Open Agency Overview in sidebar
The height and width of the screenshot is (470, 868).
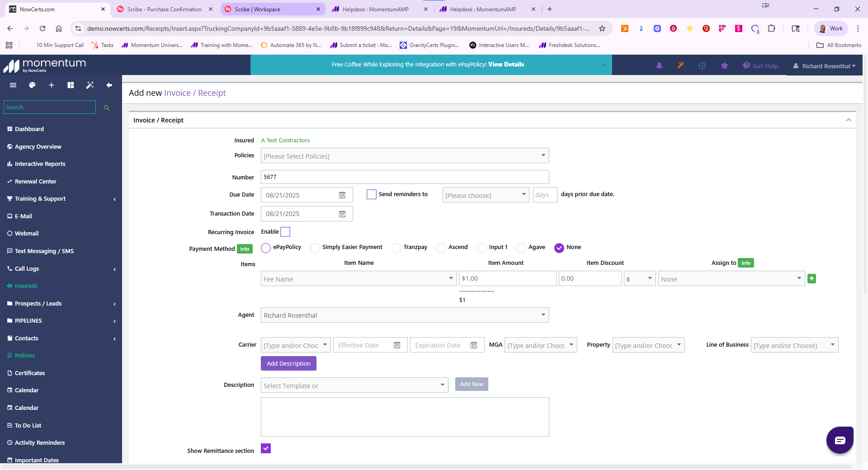point(38,146)
